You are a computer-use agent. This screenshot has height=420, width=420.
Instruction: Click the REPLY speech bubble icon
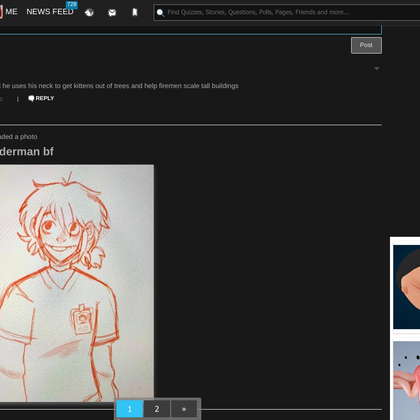click(31, 98)
